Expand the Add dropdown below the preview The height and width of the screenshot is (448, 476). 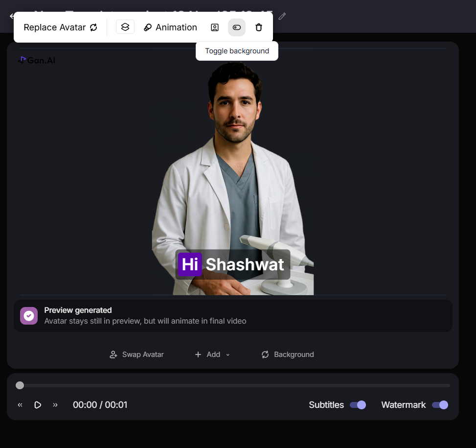point(212,354)
